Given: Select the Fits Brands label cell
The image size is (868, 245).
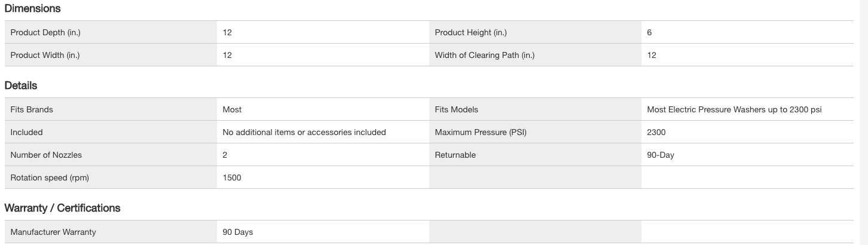Looking at the screenshot, I should coord(32,109).
